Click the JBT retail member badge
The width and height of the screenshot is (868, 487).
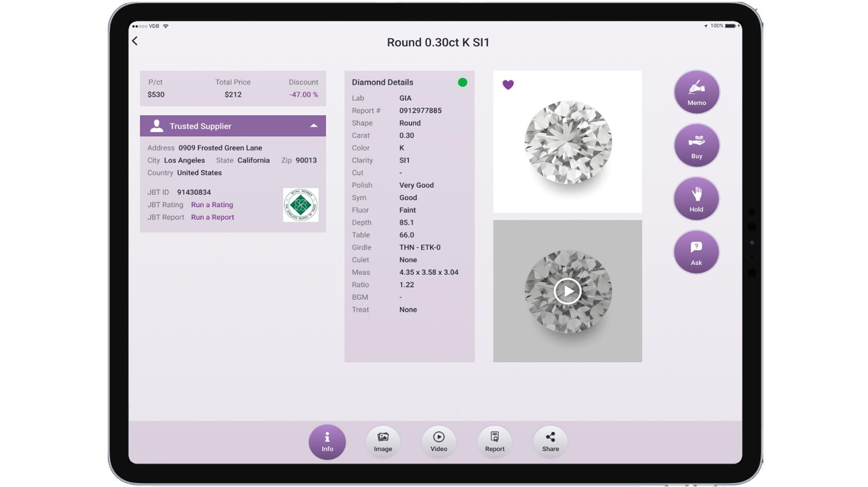pyautogui.click(x=300, y=205)
